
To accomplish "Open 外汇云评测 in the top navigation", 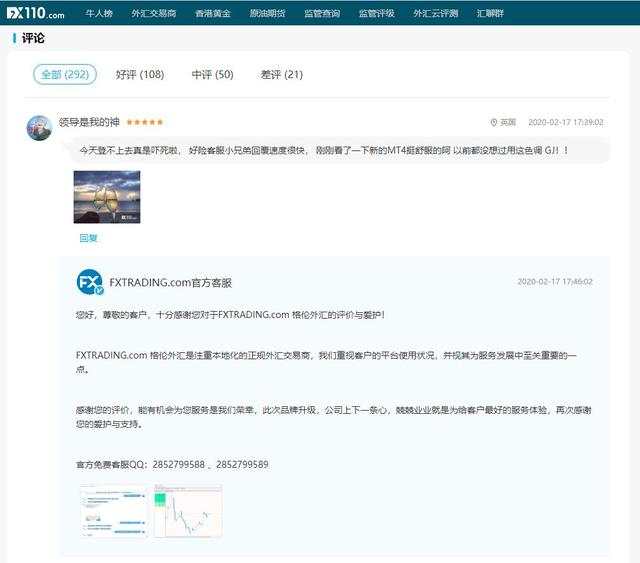I will [x=436, y=13].
